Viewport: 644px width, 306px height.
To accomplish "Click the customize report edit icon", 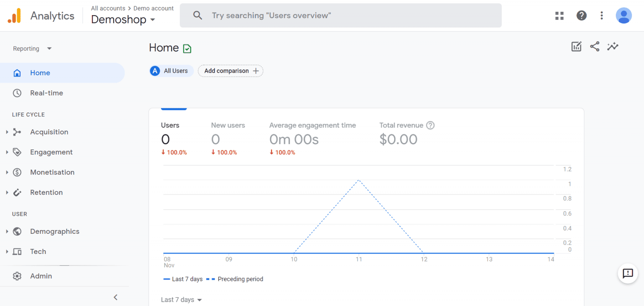I will tap(576, 47).
